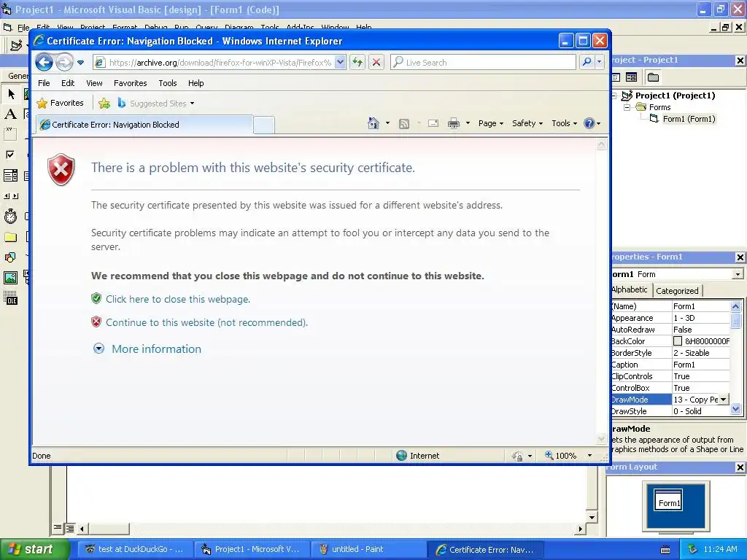Select the Shape control in VB toolbox

click(x=10, y=257)
